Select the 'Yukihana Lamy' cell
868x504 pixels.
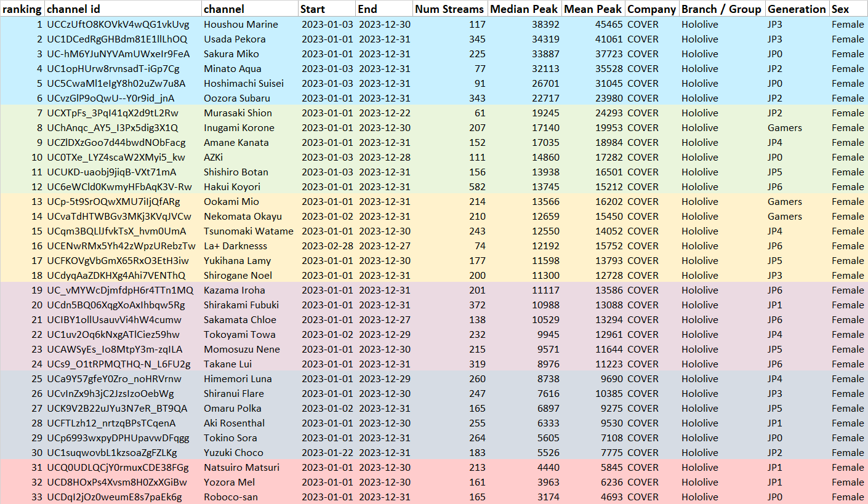click(250, 261)
